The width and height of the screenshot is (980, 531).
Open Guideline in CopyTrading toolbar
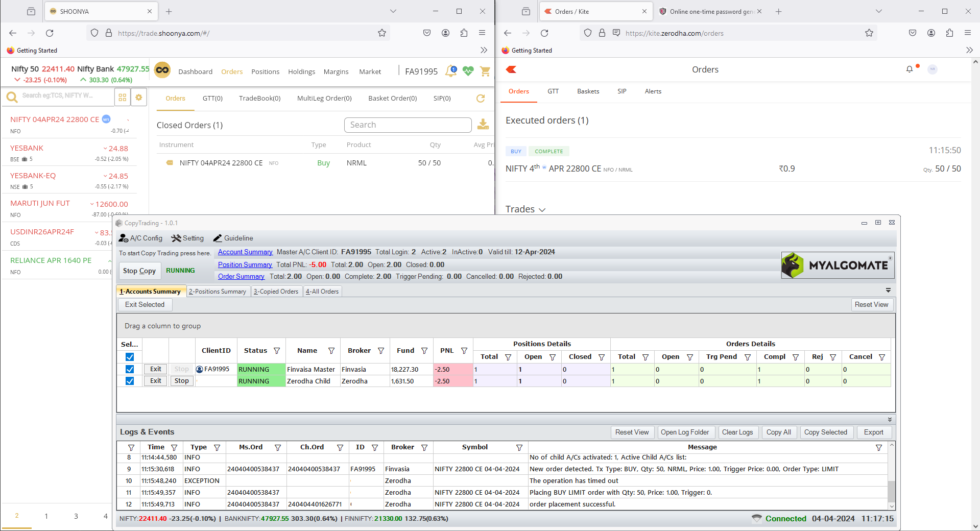tap(233, 238)
